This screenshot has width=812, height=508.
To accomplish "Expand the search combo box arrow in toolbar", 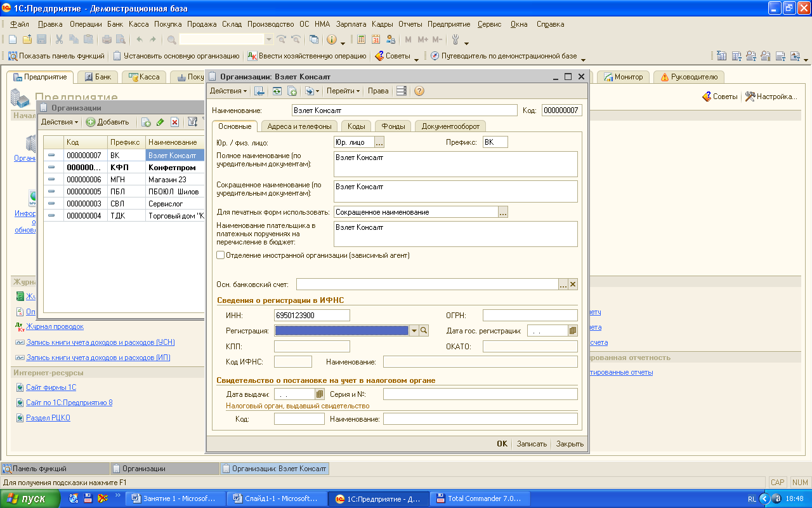I will pos(268,39).
